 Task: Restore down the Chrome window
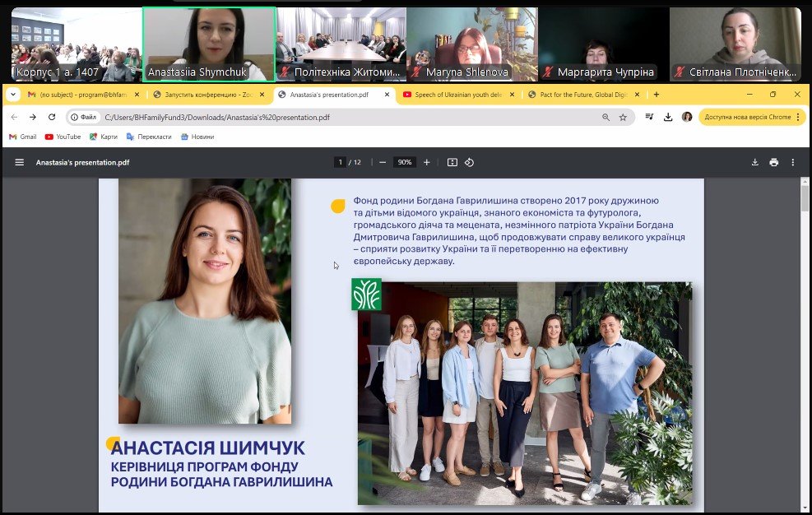pos(773,95)
